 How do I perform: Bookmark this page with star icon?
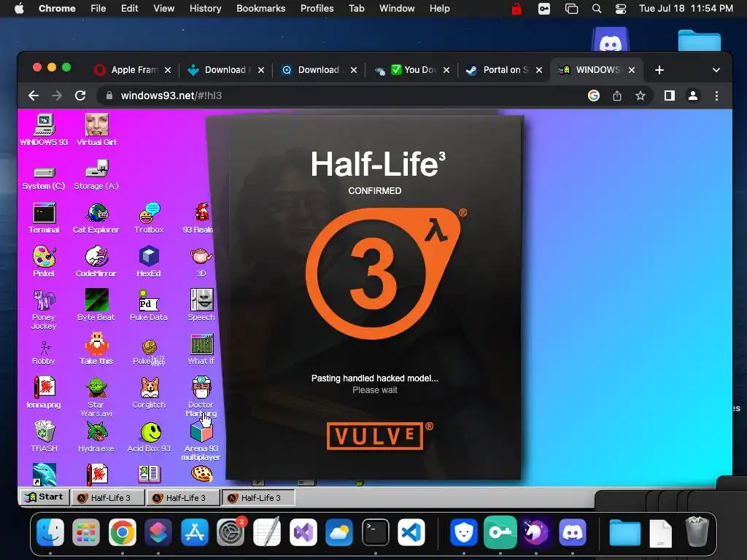(x=640, y=96)
